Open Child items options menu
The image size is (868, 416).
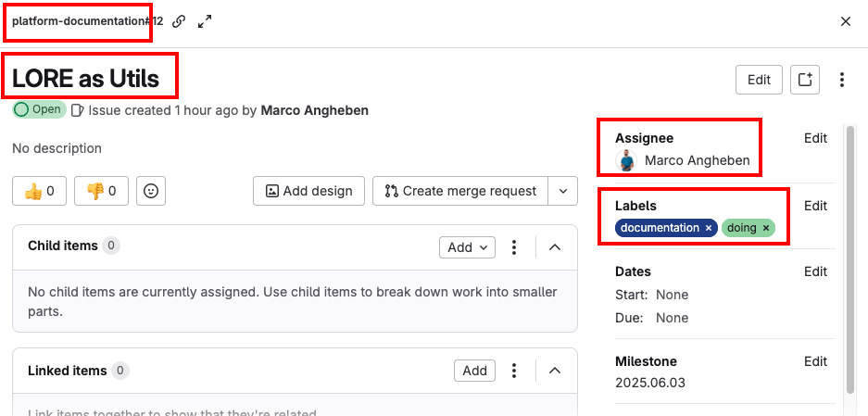[514, 247]
